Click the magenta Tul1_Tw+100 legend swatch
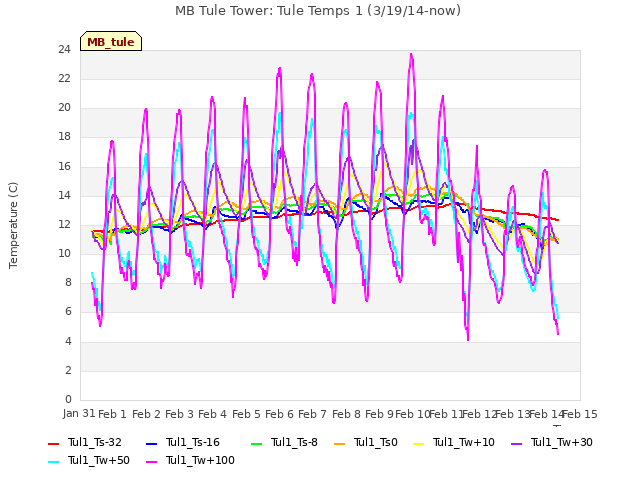Image resolution: width=640 pixels, height=480 pixels. tap(151, 461)
